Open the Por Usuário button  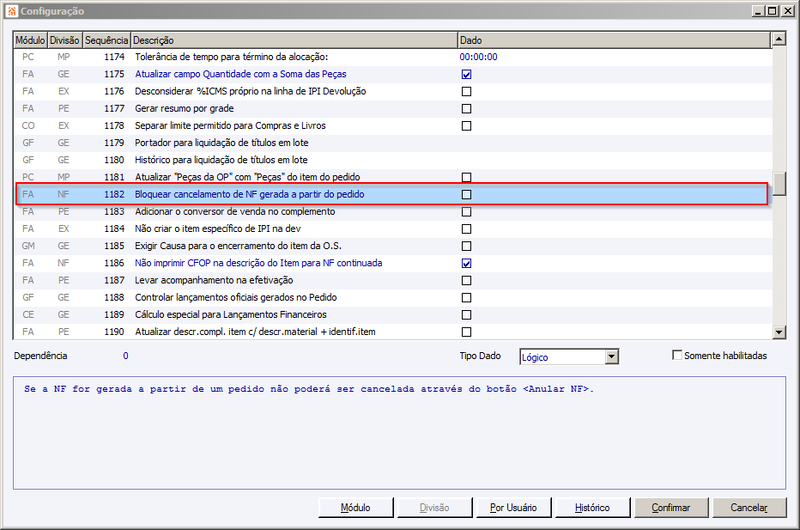514,508
